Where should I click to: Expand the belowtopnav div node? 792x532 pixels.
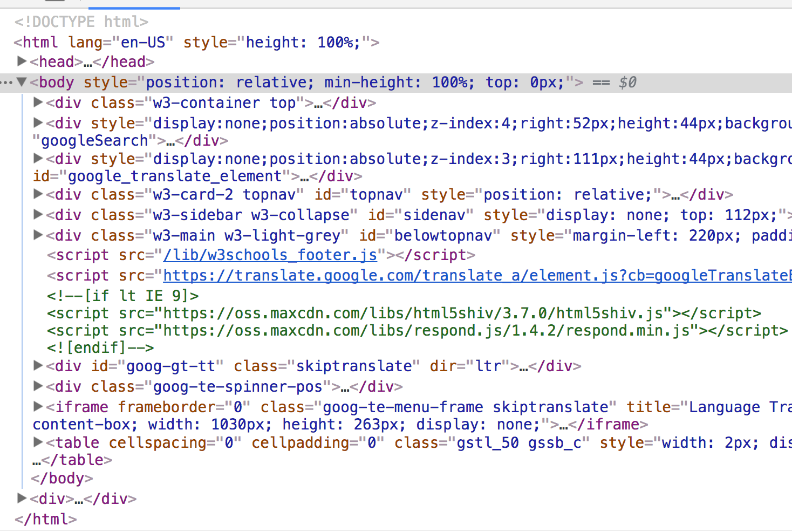click(x=38, y=234)
